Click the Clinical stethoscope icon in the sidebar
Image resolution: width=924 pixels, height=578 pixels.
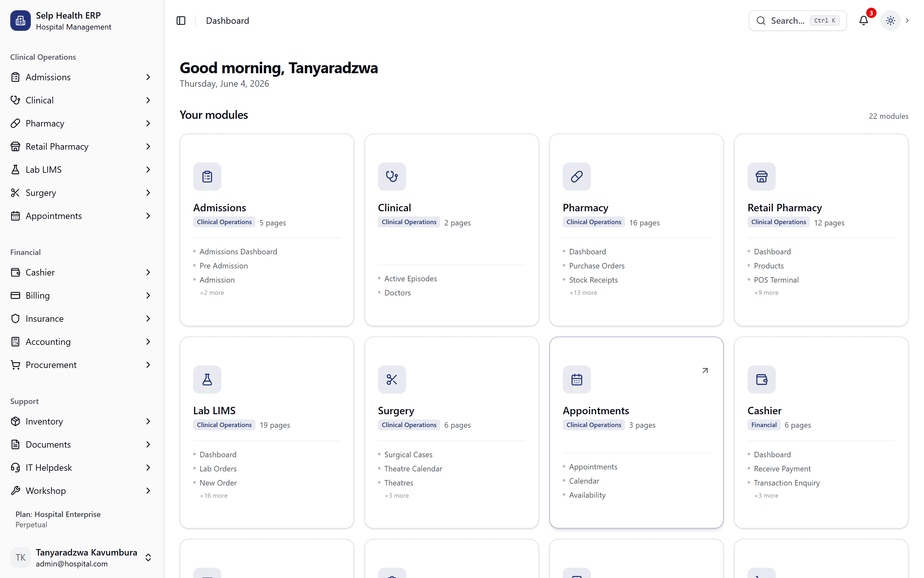pyautogui.click(x=15, y=100)
